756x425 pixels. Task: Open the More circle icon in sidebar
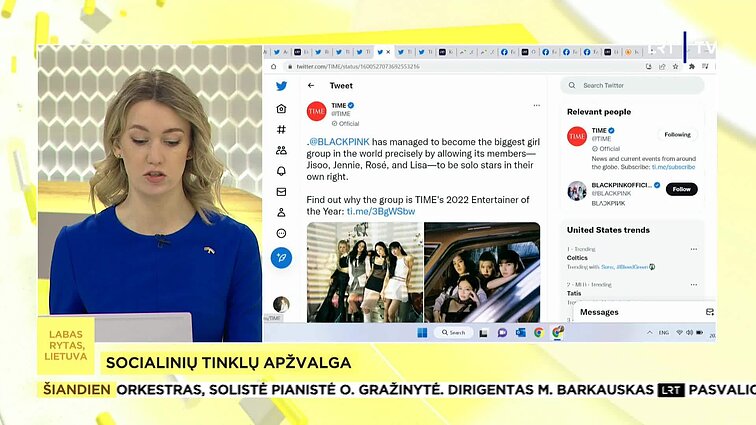282,233
